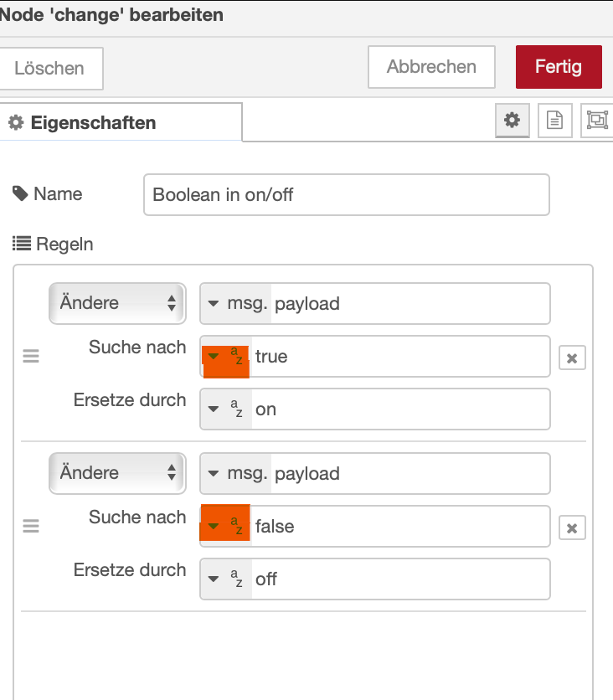This screenshot has width=613, height=700.
Task: Open the first rule's 'Ändere' action dropdown
Action: (x=116, y=303)
